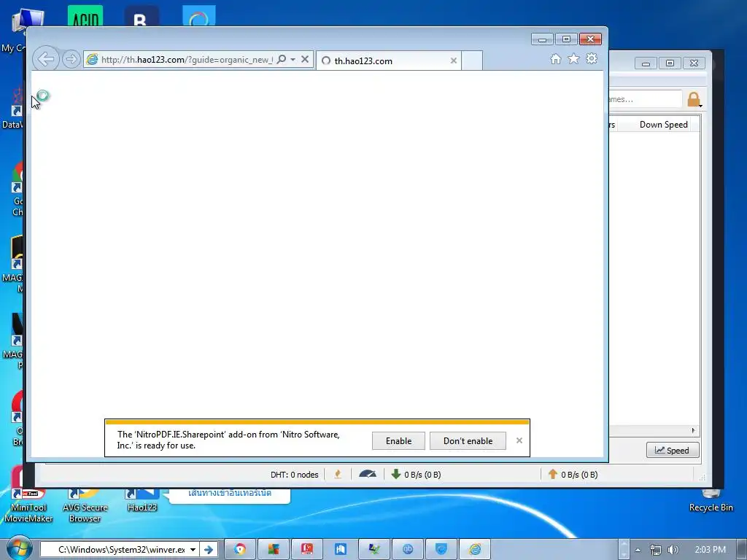Switch to Internet Explorer on the taskbar
This screenshot has width=747, height=560.
coord(474,550)
